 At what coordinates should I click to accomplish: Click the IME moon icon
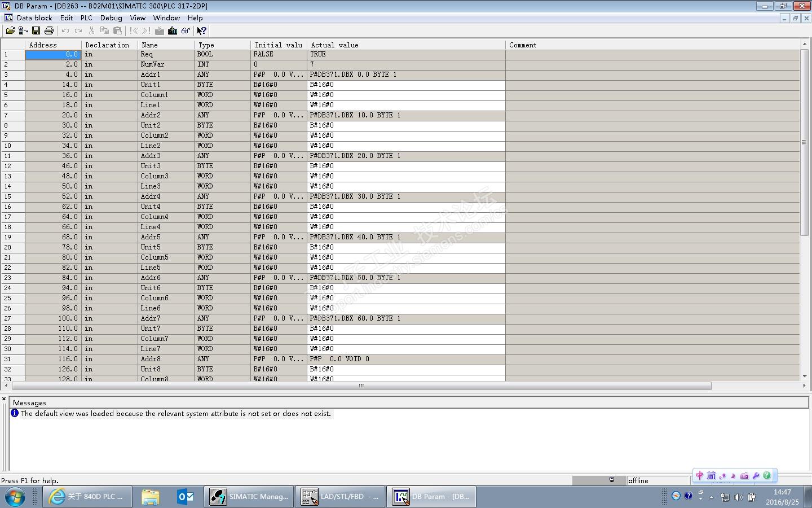click(x=733, y=476)
